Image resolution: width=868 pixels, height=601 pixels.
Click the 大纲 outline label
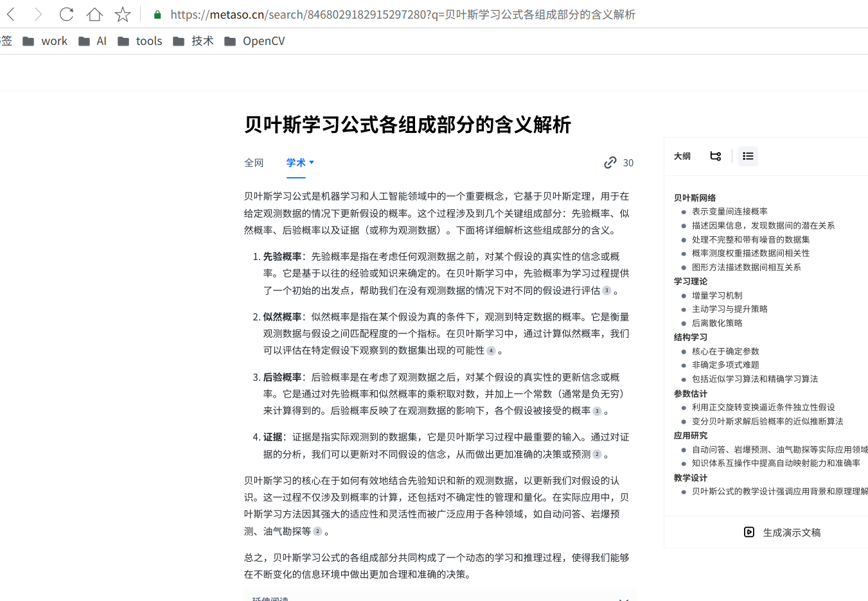(x=682, y=156)
